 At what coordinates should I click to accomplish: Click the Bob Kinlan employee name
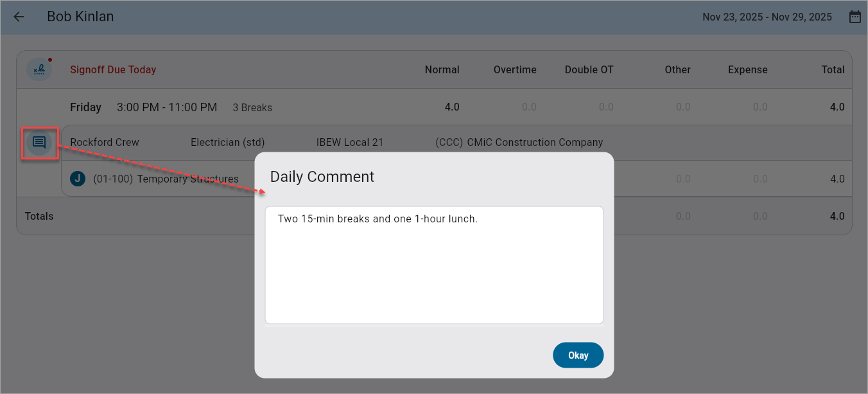80,17
